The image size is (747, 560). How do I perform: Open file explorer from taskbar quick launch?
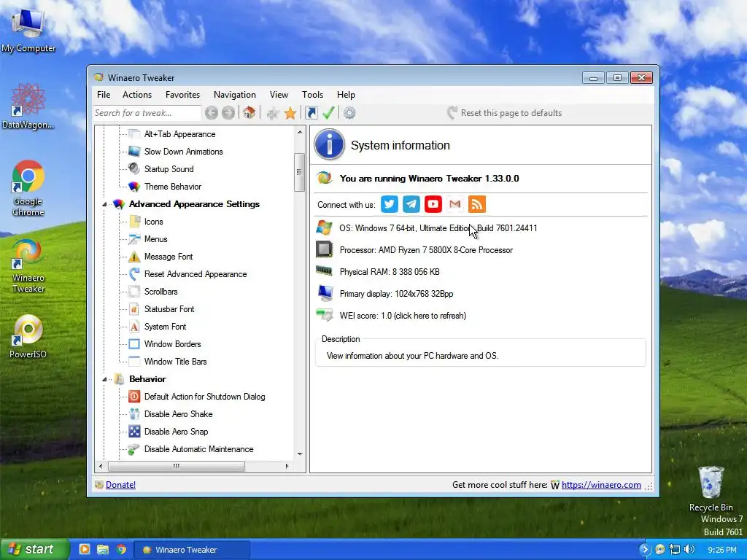tap(103, 550)
